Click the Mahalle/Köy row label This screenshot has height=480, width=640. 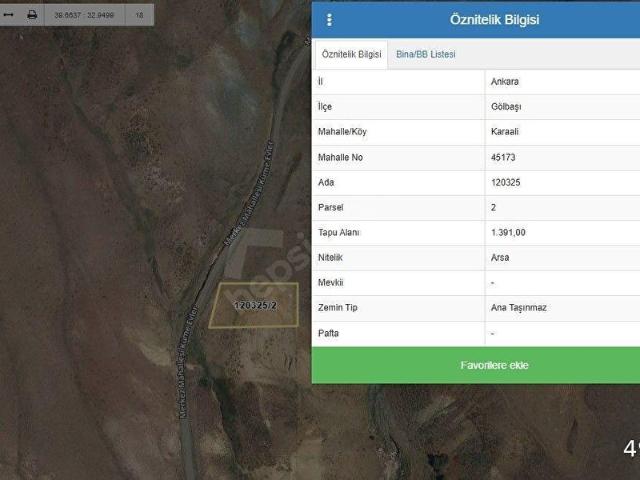click(x=342, y=132)
